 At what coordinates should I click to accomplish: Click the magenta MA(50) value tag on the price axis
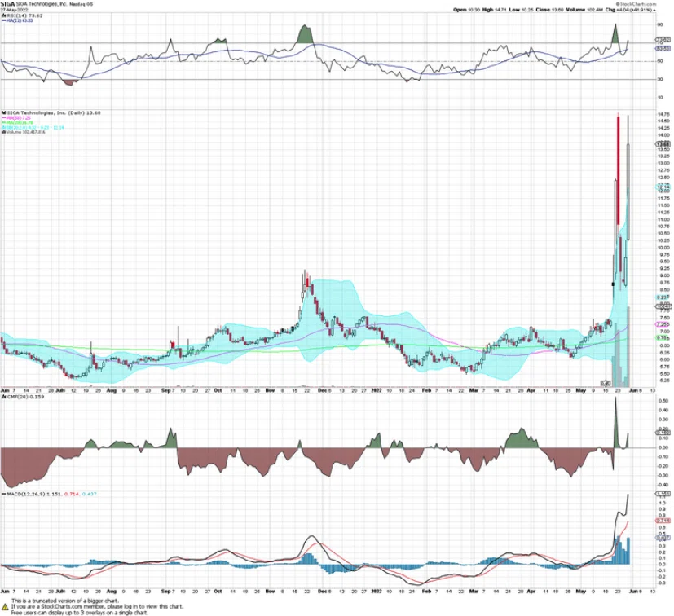[663, 324]
